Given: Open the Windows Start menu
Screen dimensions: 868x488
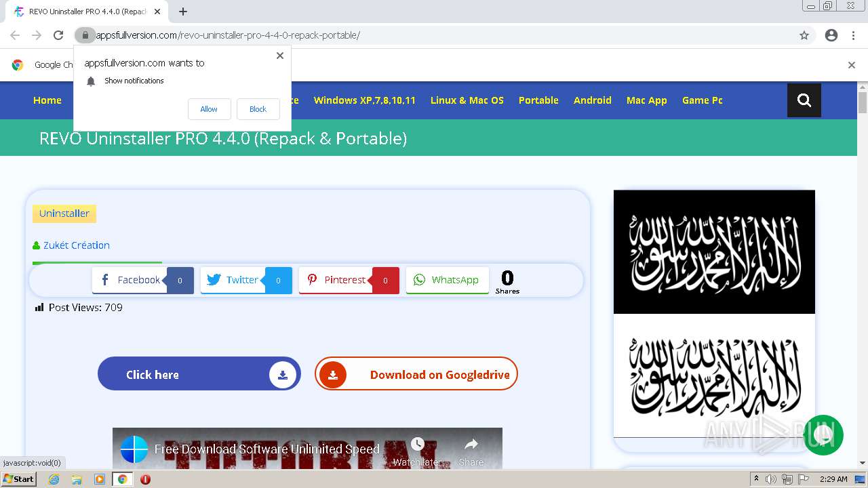Looking at the screenshot, I should pyautogui.click(x=18, y=479).
